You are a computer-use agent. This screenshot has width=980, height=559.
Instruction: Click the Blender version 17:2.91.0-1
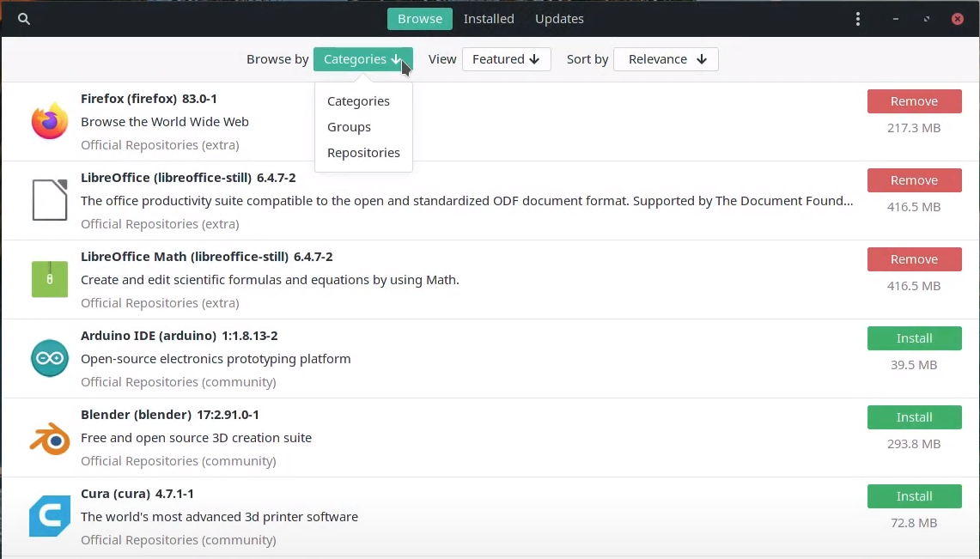228,415
